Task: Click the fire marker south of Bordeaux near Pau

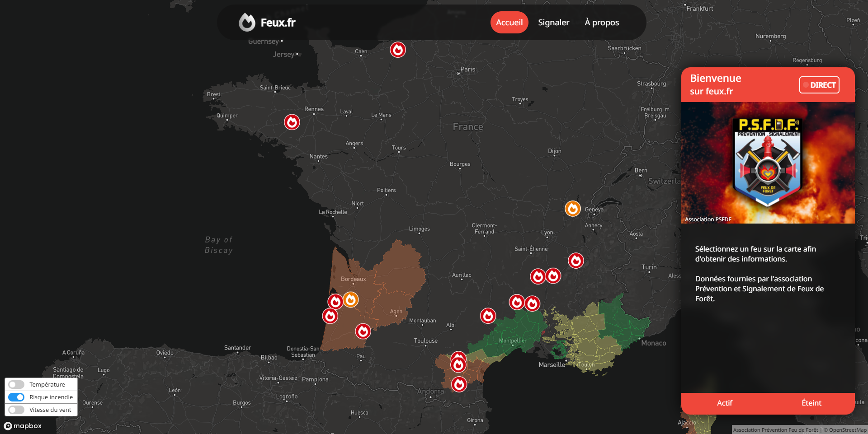Action: point(363,331)
